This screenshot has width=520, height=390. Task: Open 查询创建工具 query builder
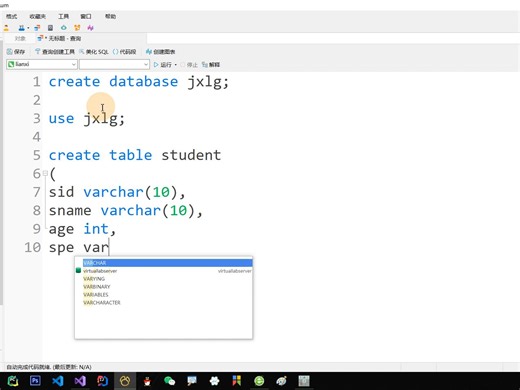(55, 52)
